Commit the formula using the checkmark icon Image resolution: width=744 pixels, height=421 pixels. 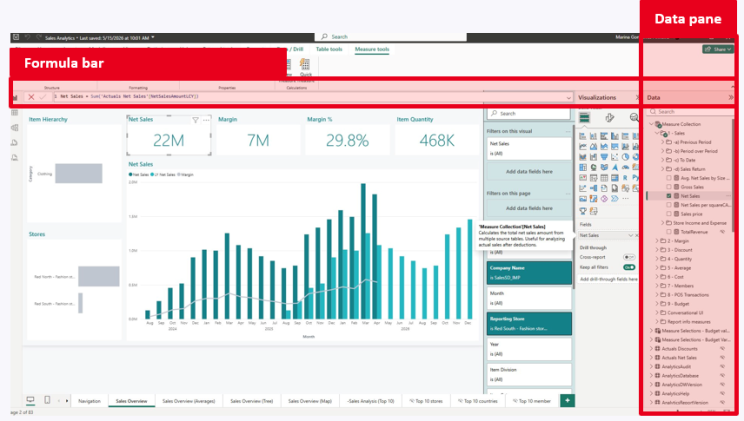(x=43, y=97)
